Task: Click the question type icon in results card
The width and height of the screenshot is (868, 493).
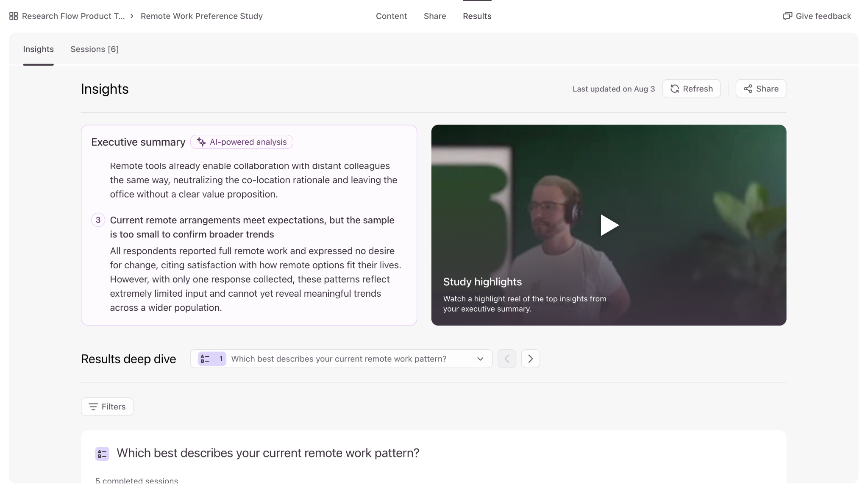Action: point(102,454)
